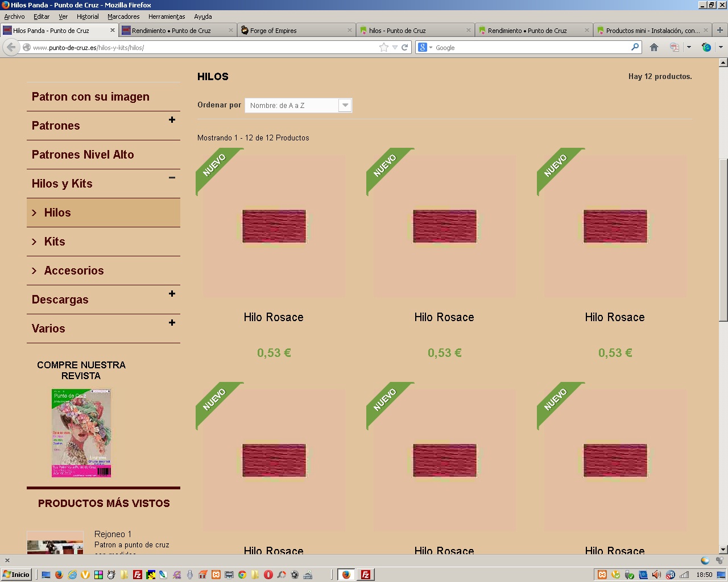Open the Firefox home page
The image size is (728, 582).
654,48
